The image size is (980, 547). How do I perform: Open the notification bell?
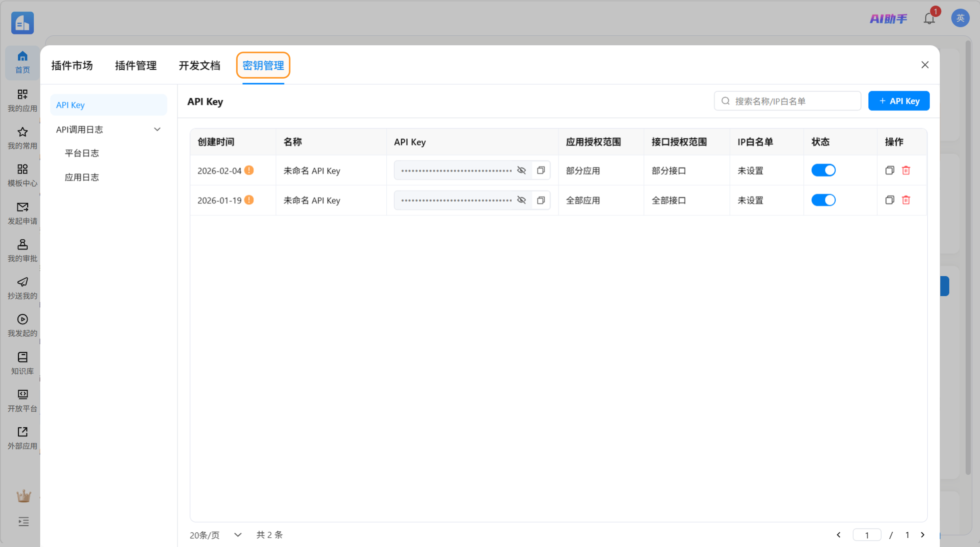tap(929, 18)
